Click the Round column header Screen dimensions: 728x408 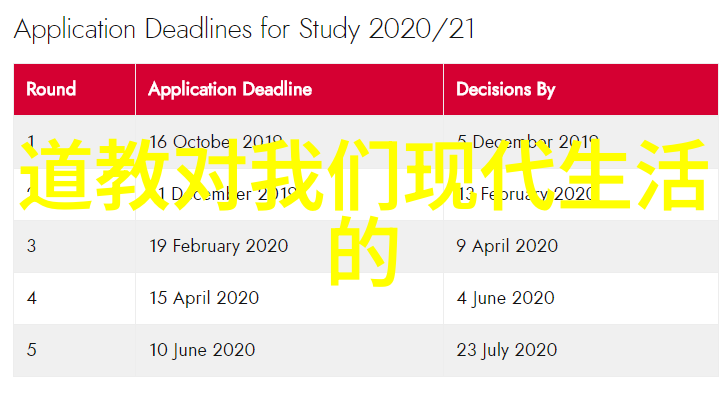tap(74, 89)
